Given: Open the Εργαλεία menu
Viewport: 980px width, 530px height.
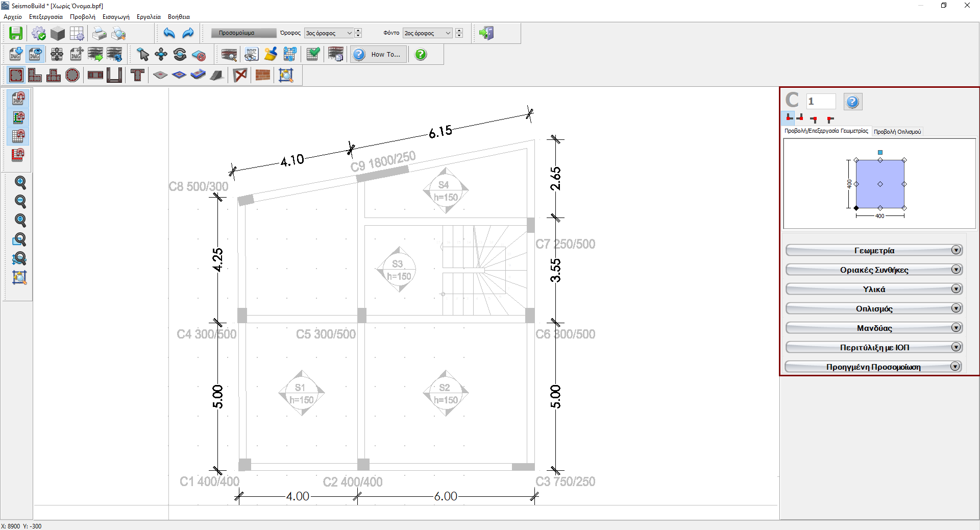Looking at the screenshot, I should (149, 17).
